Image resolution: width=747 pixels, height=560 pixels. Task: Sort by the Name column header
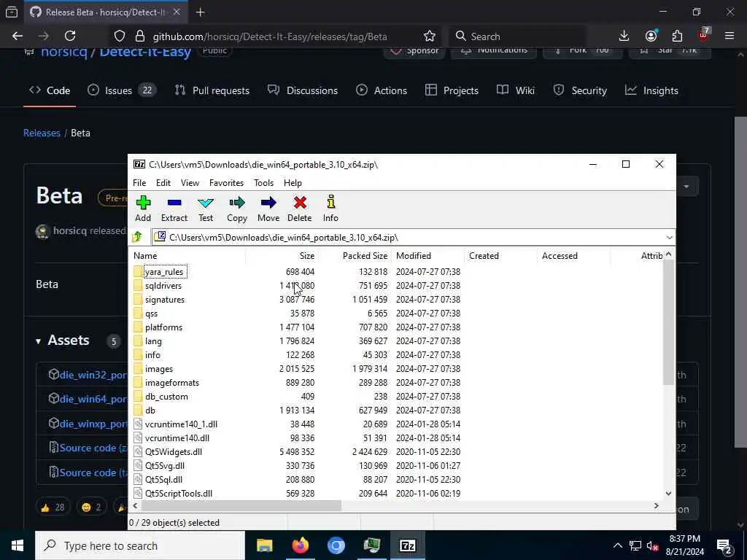coord(189,256)
